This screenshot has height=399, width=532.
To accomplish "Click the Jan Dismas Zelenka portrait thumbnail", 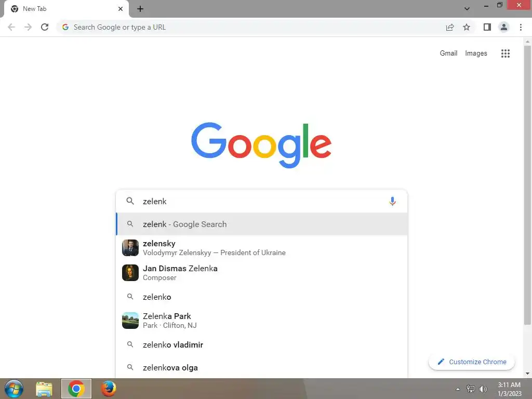I will click(130, 273).
